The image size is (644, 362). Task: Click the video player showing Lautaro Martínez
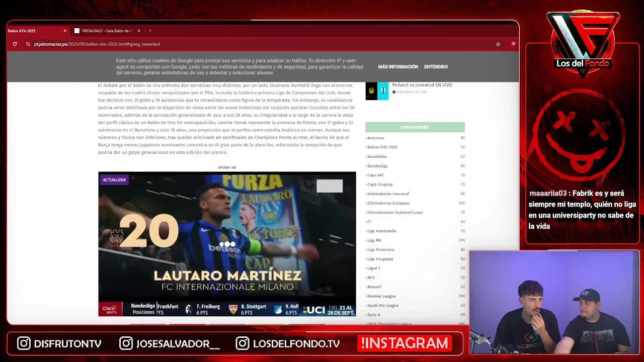click(x=227, y=244)
